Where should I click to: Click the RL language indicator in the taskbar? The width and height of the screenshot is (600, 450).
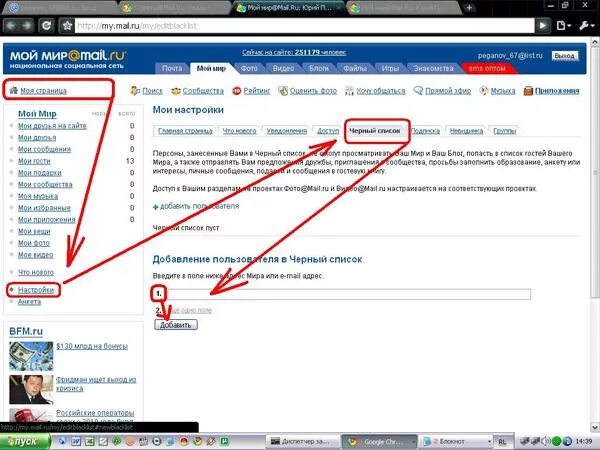(502, 442)
